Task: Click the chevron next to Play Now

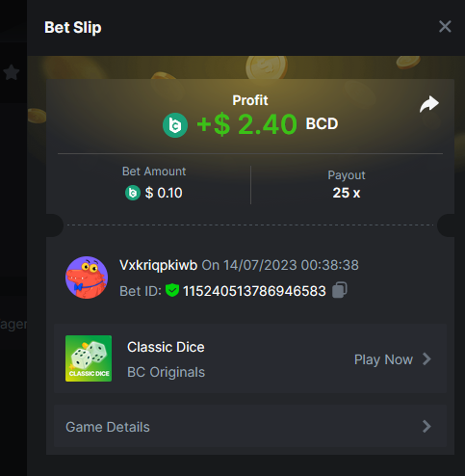Action: (x=426, y=359)
